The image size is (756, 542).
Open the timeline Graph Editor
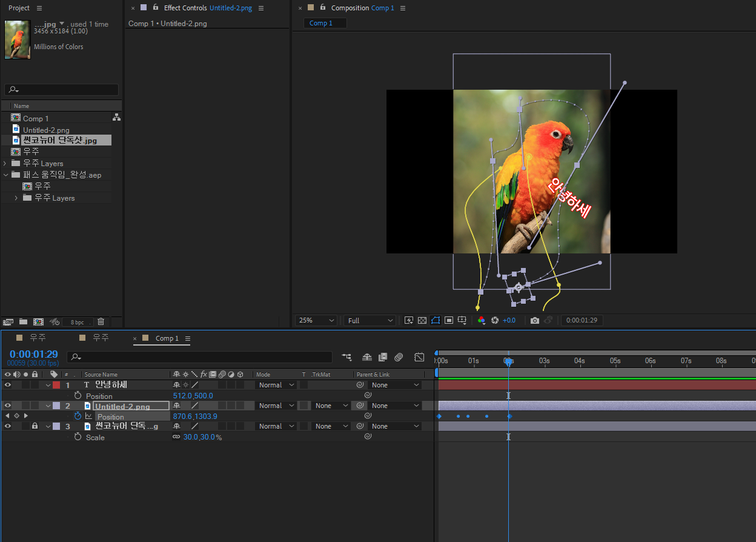[419, 357]
